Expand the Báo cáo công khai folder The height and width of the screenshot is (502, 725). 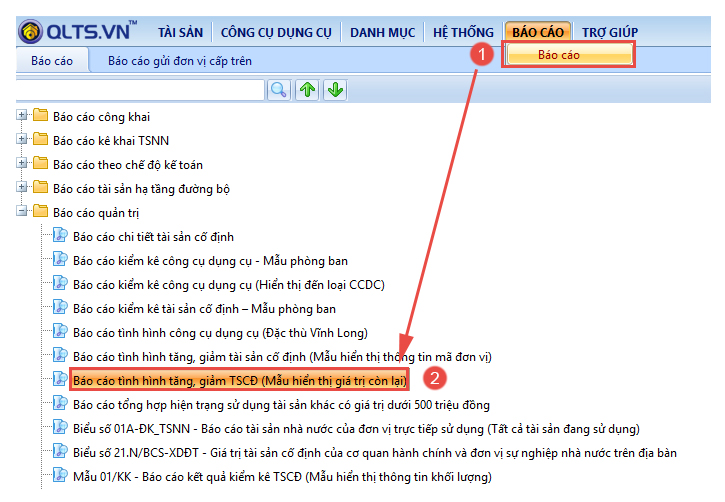[x=21, y=115]
